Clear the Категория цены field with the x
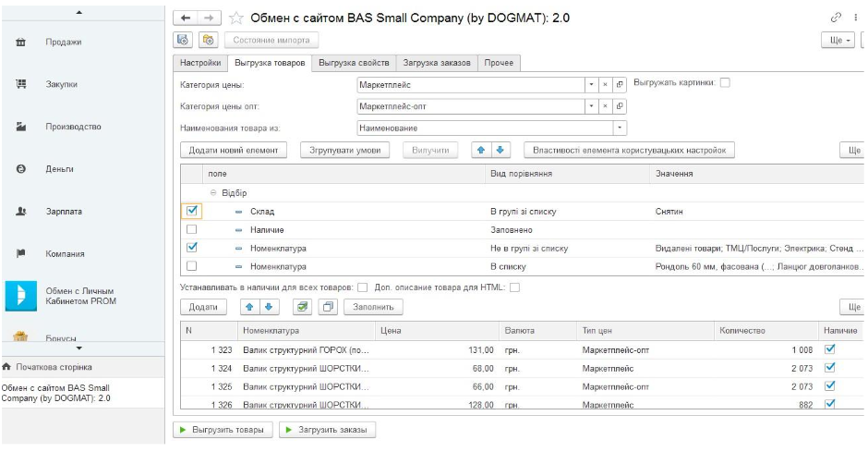Screen dimensions: 868x464 [x=606, y=84]
